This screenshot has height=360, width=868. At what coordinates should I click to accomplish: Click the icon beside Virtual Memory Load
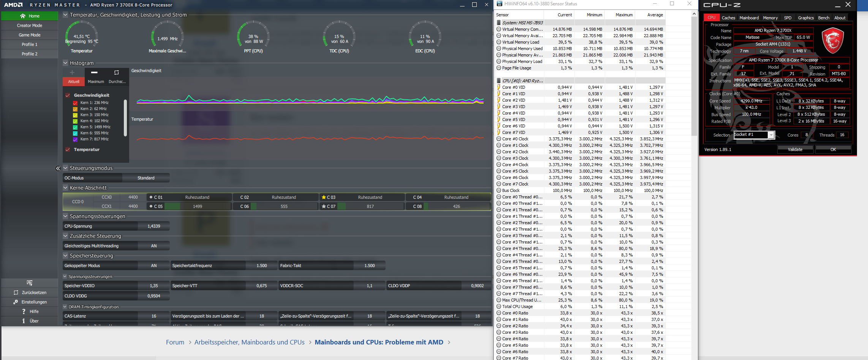click(x=499, y=42)
